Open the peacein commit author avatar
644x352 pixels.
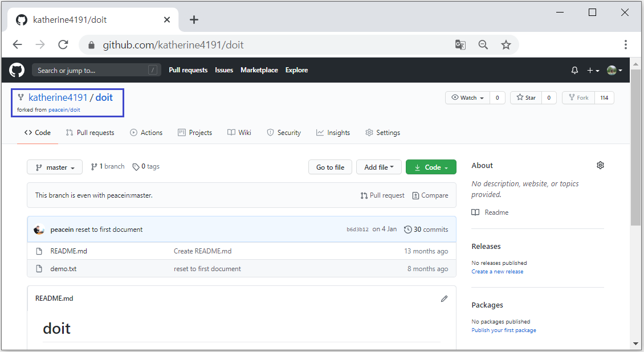[x=39, y=230]
